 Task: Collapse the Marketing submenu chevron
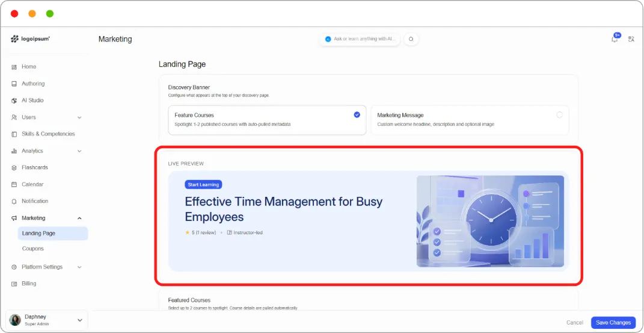[80, 219]
